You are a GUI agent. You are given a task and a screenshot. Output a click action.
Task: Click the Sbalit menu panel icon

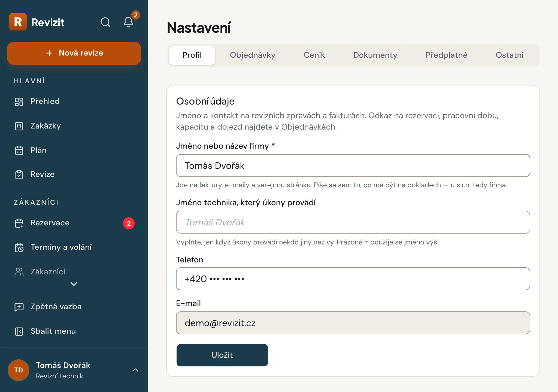click(x=19, y=331)
